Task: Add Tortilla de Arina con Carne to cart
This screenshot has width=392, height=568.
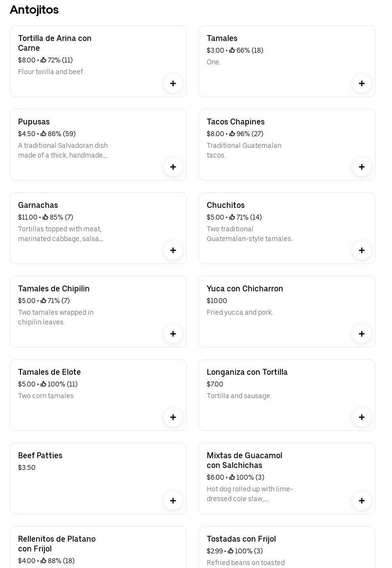Action: coord(173,83)
